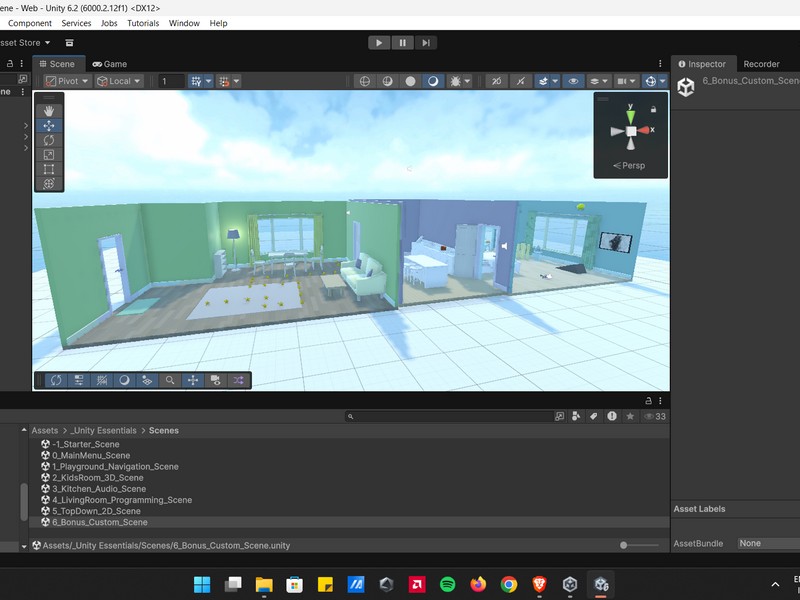This screenshot has height=600, width=800.
Task: Select the Rotate tool
Action: point(49,140)
